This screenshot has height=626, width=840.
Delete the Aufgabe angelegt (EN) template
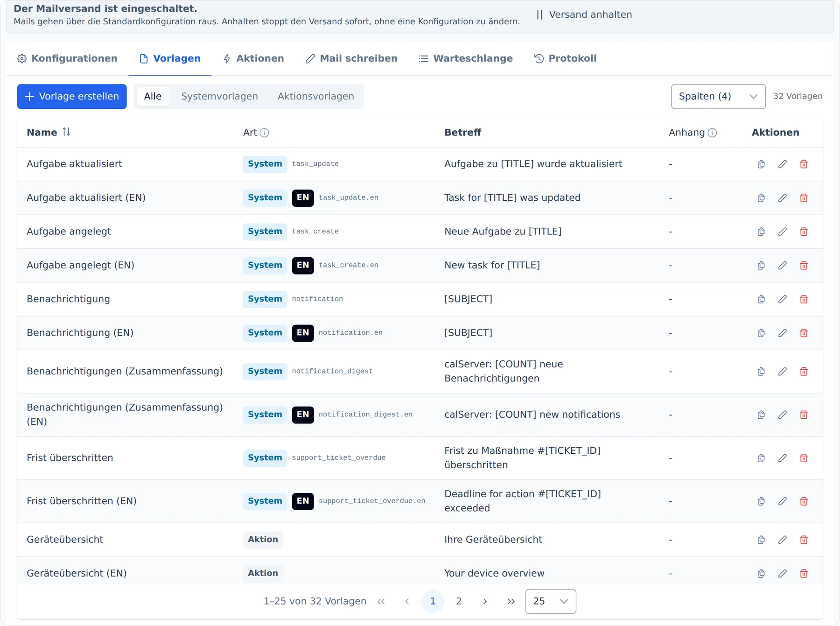pos(804,265)
